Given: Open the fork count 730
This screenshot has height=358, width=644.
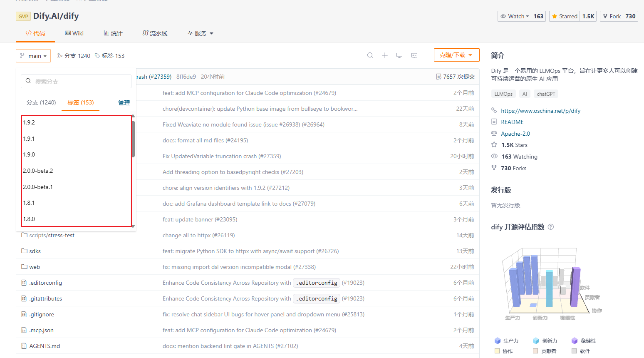Looking at the screenshot, I should [630, 16].
